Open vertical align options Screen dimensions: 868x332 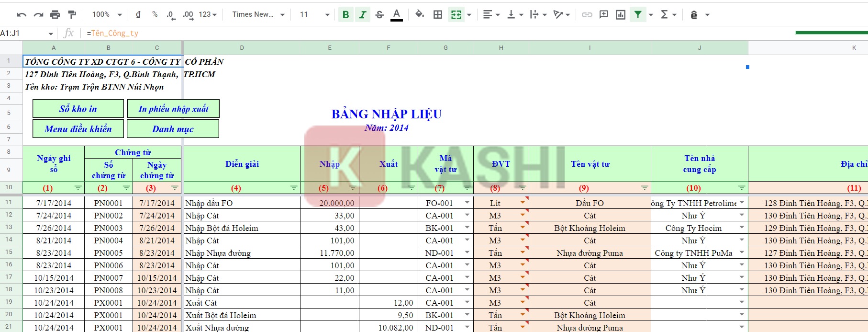point(515,14)
